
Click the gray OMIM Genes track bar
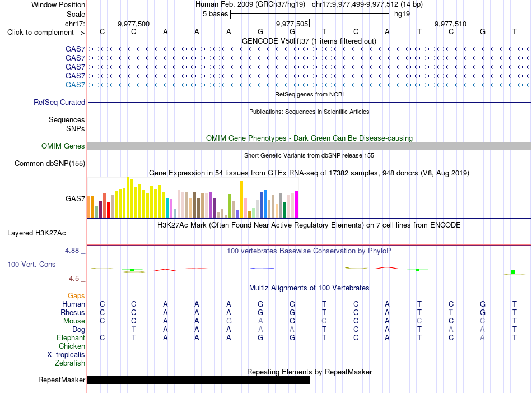coord(310,146)
